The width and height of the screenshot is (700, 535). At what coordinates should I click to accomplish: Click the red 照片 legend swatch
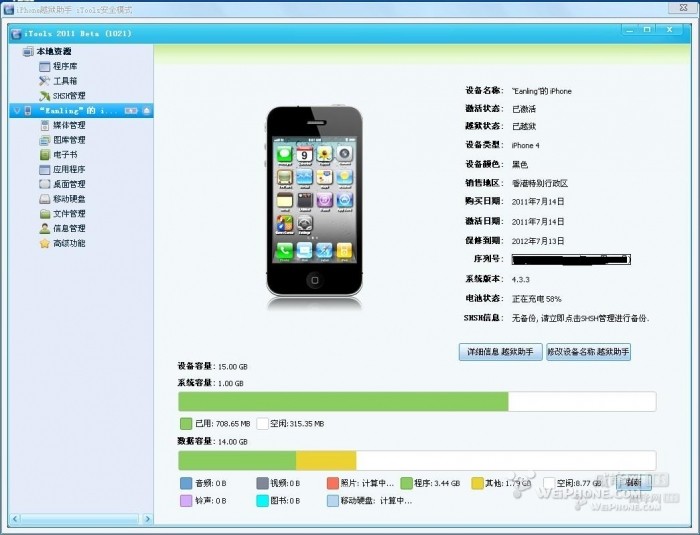pos(333,483)
